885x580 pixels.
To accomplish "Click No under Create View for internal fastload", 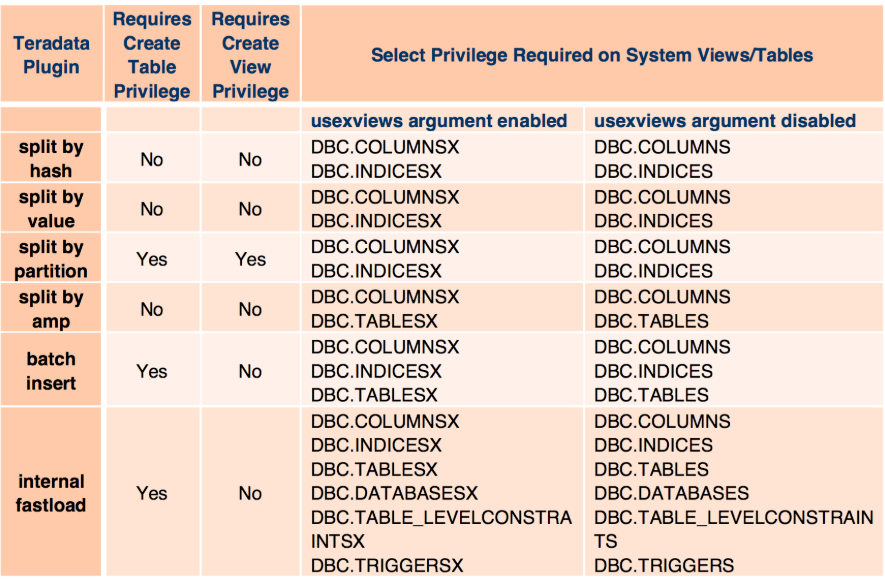I will [x=251, y=493].
